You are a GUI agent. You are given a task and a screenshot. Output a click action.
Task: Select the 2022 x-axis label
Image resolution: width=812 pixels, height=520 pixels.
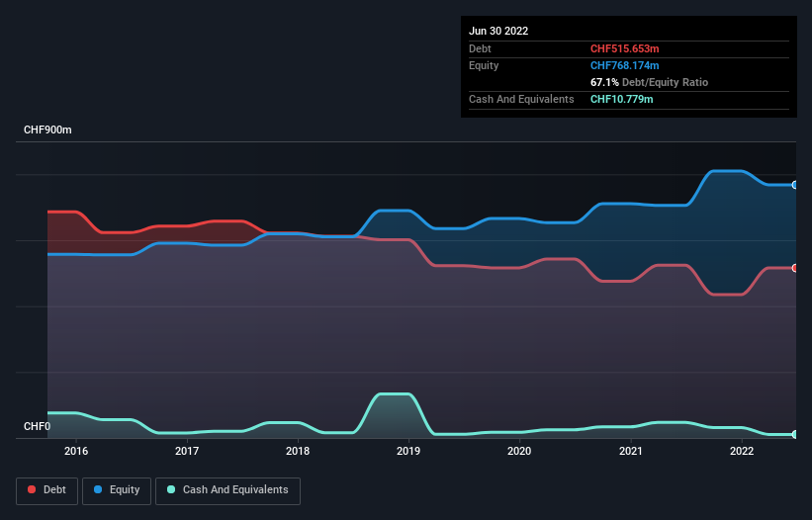(742, 451)
